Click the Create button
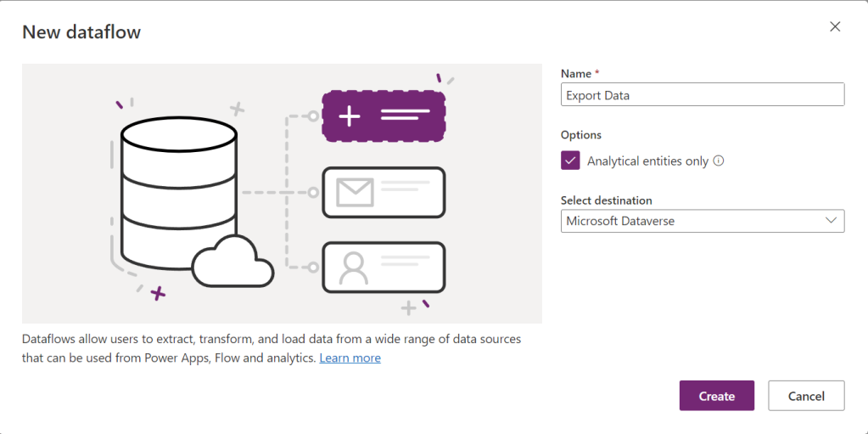This screenshot has width=868, height=434. point(717,396)
